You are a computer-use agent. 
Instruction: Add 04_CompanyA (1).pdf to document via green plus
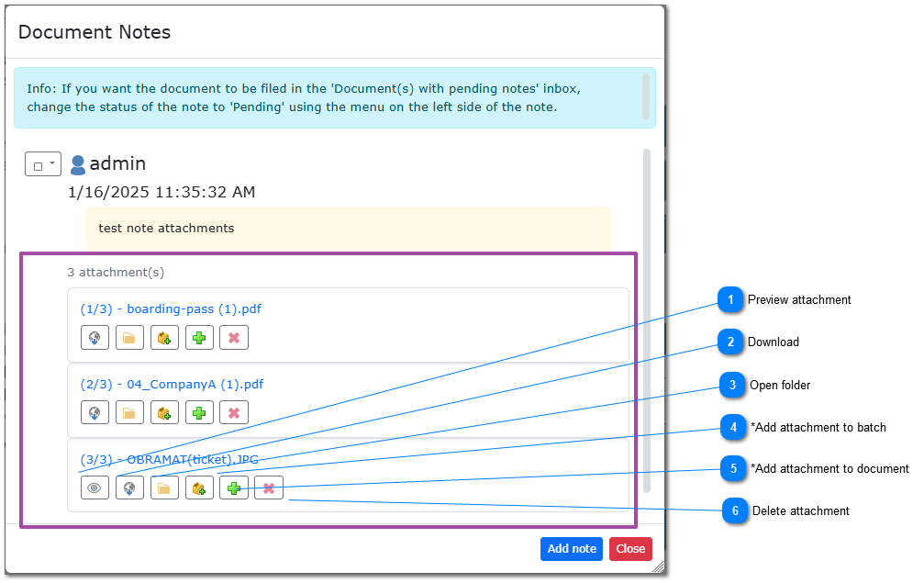click(x=199, y=412)
